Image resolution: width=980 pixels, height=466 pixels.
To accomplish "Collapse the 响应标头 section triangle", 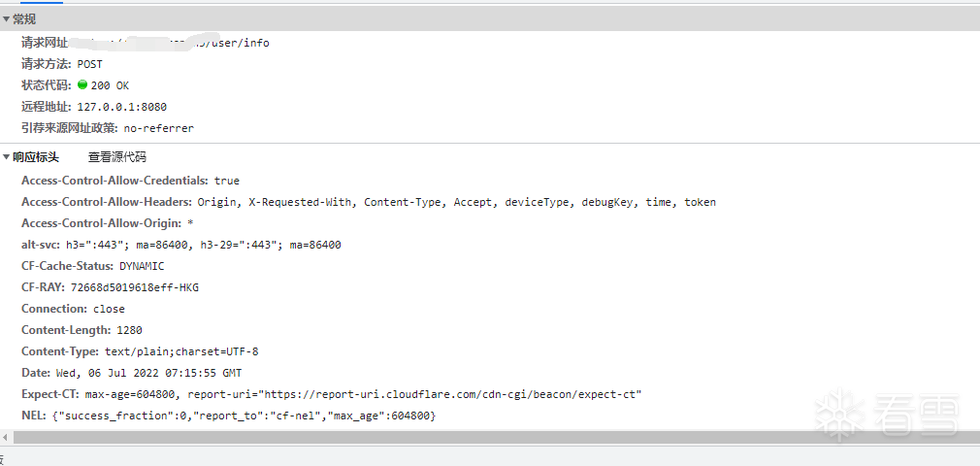I will pyautogui.click(x=6, y=157).
